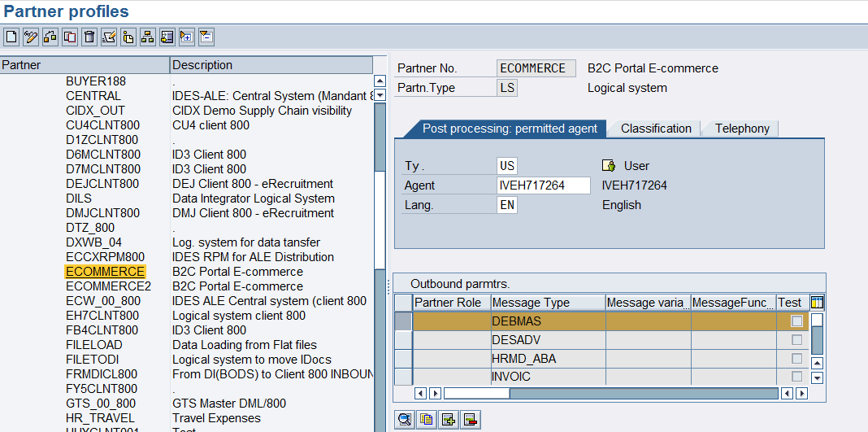
Task: Click the Copy partner profile toolbar icon
Action: (70, 37)
